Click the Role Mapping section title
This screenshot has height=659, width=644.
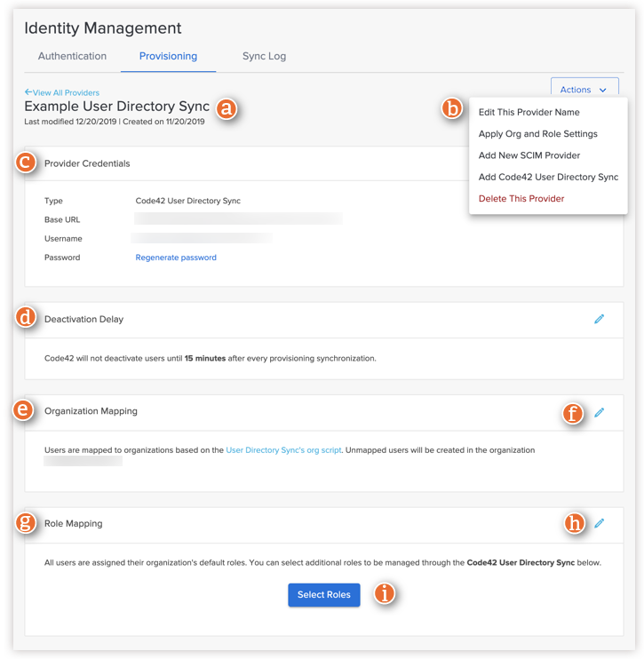point(73,524)
